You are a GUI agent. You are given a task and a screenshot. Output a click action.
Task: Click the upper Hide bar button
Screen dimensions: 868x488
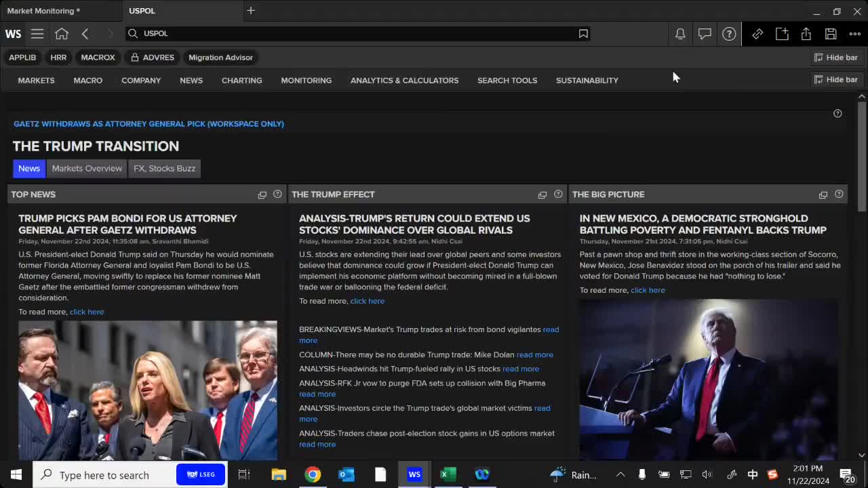point(836,58)
